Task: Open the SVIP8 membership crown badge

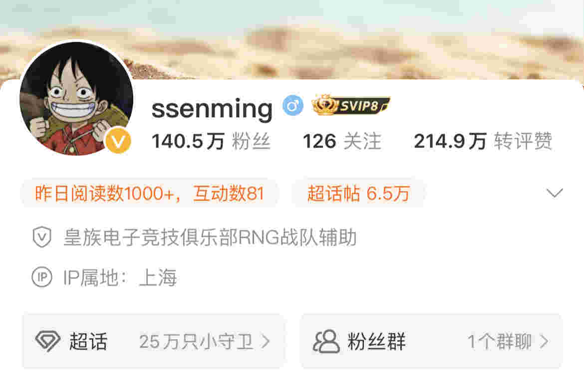Action: pos(350,105)
